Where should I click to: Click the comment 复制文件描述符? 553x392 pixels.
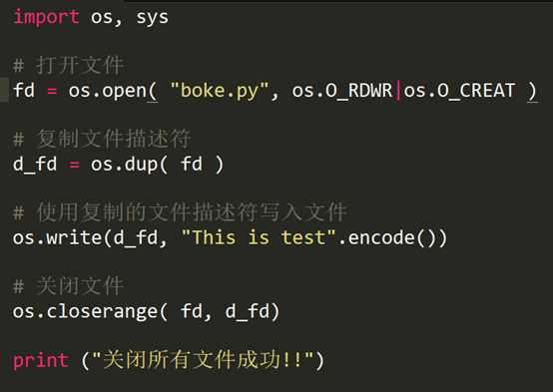102,139
